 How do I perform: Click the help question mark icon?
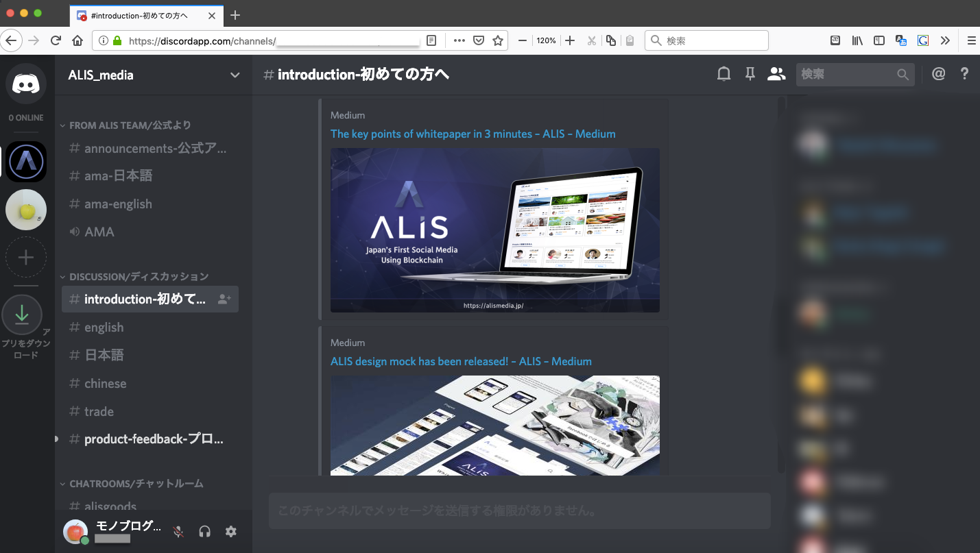[x=964, y=75]
